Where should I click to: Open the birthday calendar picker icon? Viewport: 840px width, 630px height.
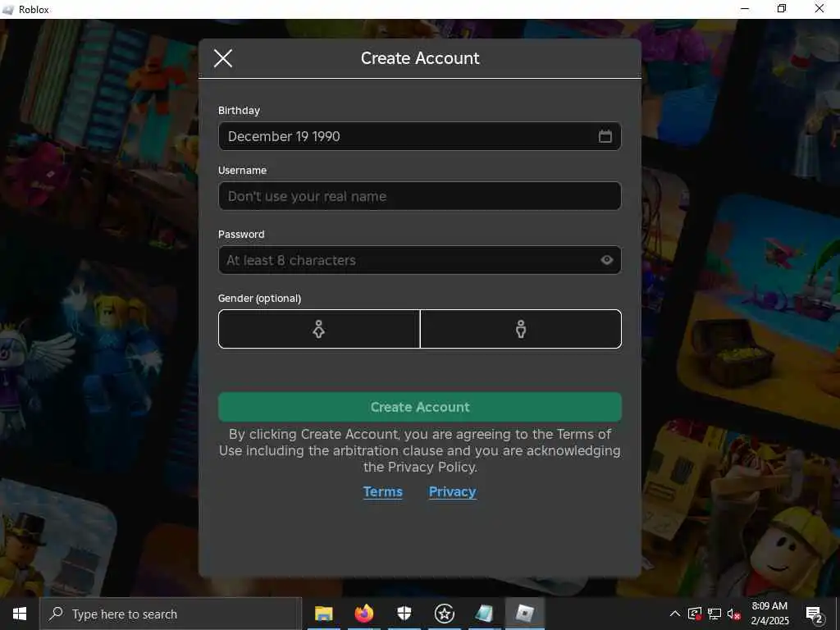pos(605,136)
